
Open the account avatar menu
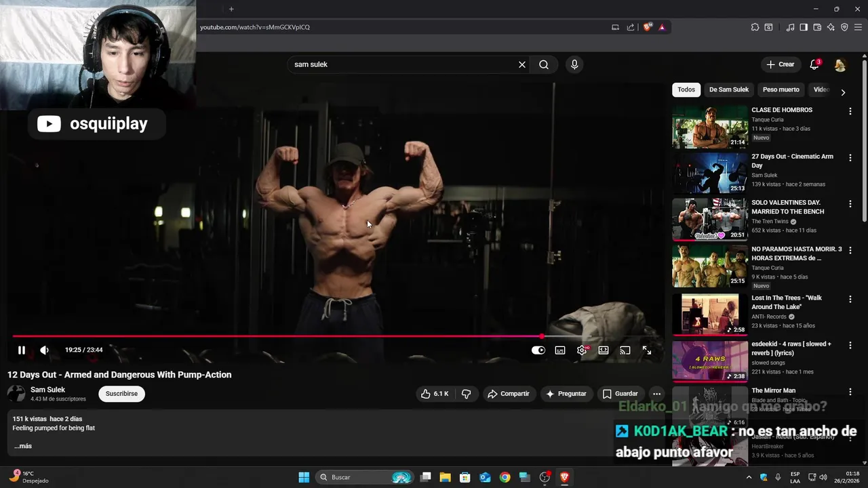coord(840,65)
